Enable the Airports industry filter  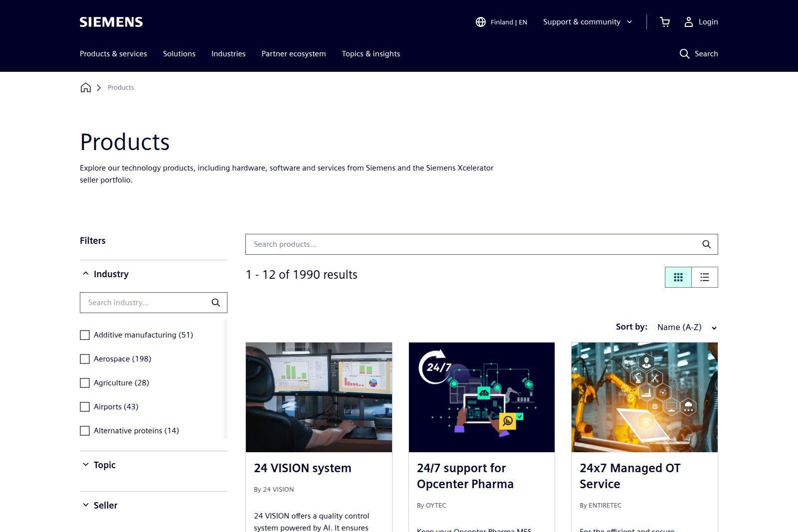[85, 407]
